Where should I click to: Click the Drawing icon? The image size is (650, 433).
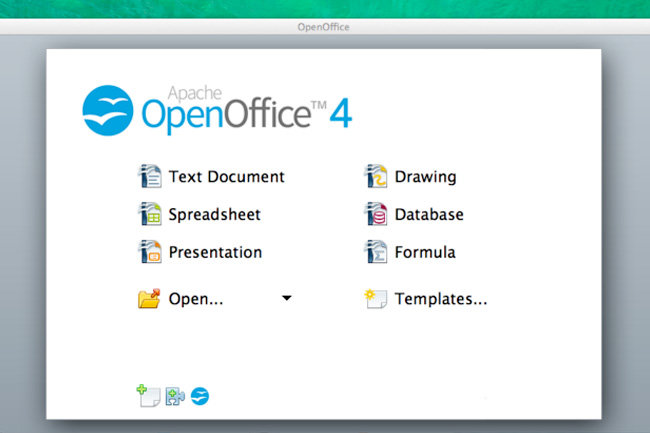(375, 177)
